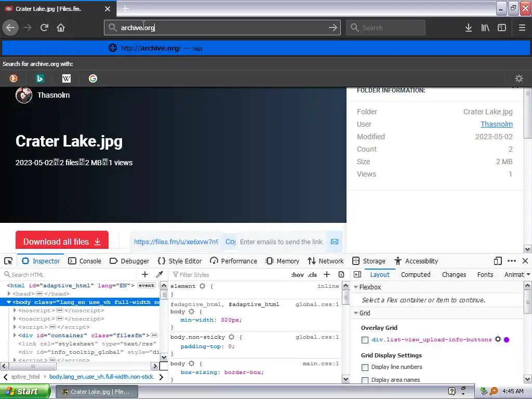
Task: Select the Crater Lake.jpg taskbar window
Action: pyautogui.click(x=97, y=392)
